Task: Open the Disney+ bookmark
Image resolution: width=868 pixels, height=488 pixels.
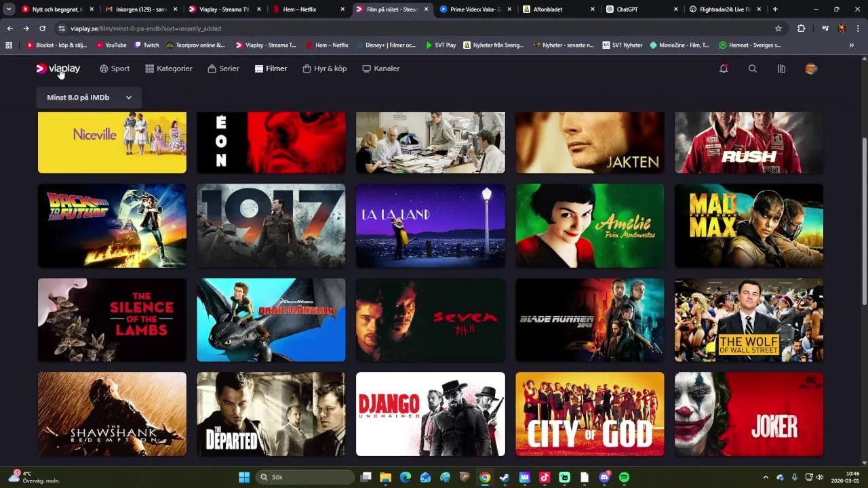Action: pos(385,45)
